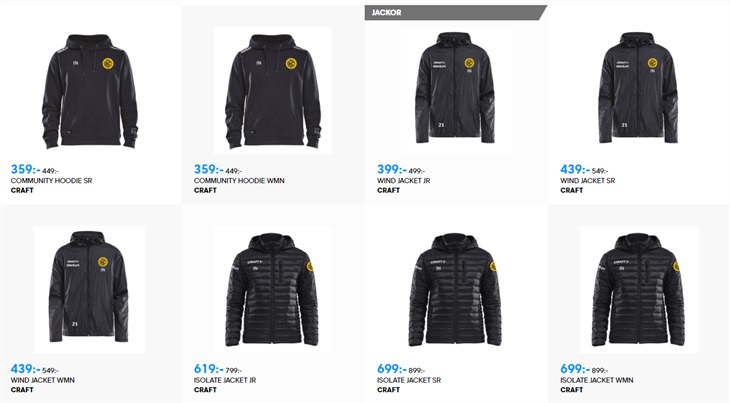This screenshot has width=730, height=403.
Task: Click the WIND JACKET JR title link
Action: click(x=404, y=181)
